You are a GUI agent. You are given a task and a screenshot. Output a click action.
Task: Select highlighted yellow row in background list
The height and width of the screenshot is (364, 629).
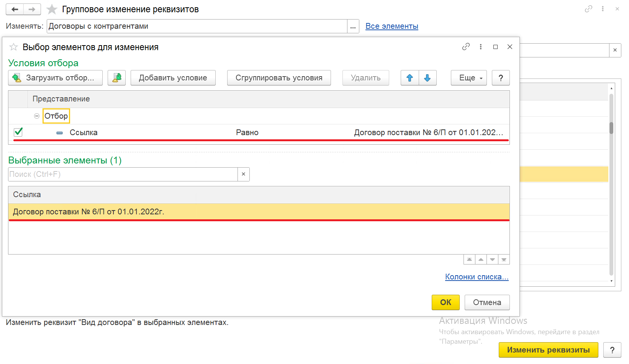pos(564,174)
